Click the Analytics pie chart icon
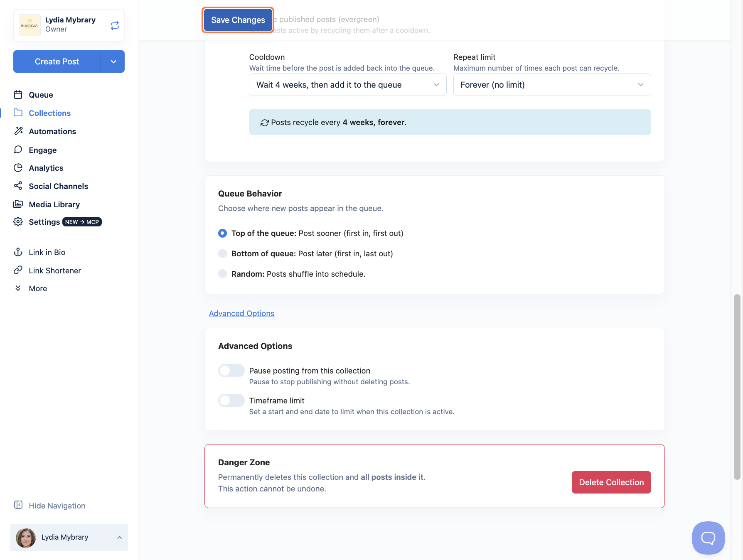The height and width of the screenshot is (560, 743). pos(18,168)
